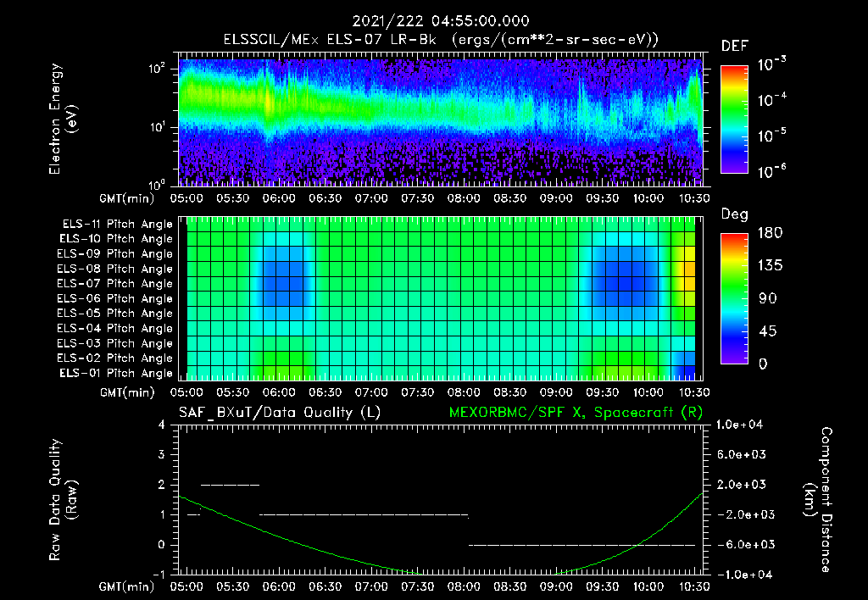Select the ELS-06 Pitch Angle row label
This screenshot has height=600, width=868.
(x=115, y=298)
